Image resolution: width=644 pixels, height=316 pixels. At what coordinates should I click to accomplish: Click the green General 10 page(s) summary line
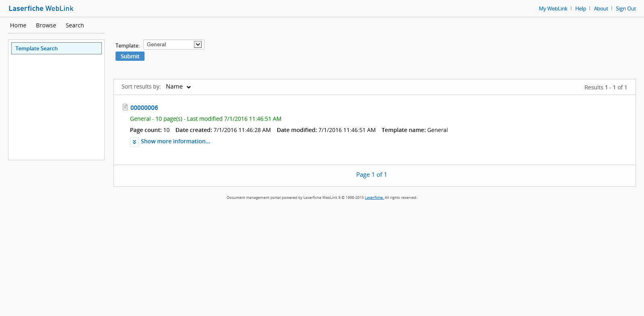point(205,119)
